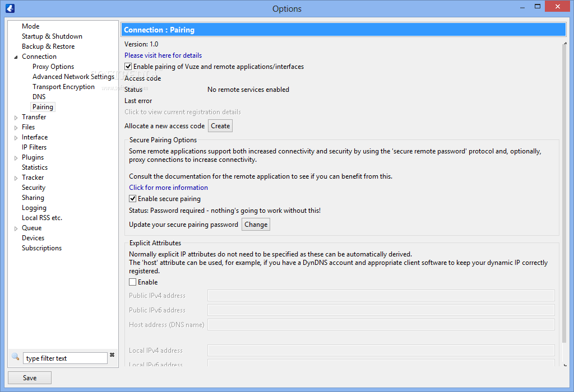The height and width of the screenshot is (392, 574).
Task: Click the vertical scrollbar of the pairing panel
Action: tap(564, 194)
